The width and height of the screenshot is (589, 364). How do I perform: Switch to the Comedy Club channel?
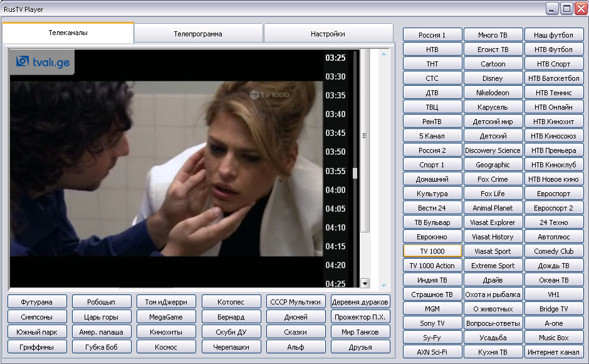click(554, 251)
